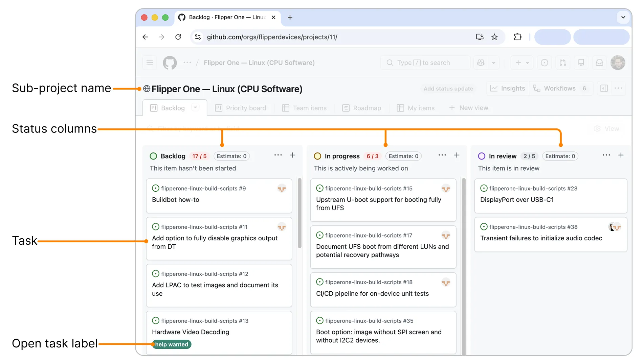Image resolution: width=643 pixels, height=364 pixels.
Task: Reload the page
Action: pyautogui.click(x=178, y=37)
